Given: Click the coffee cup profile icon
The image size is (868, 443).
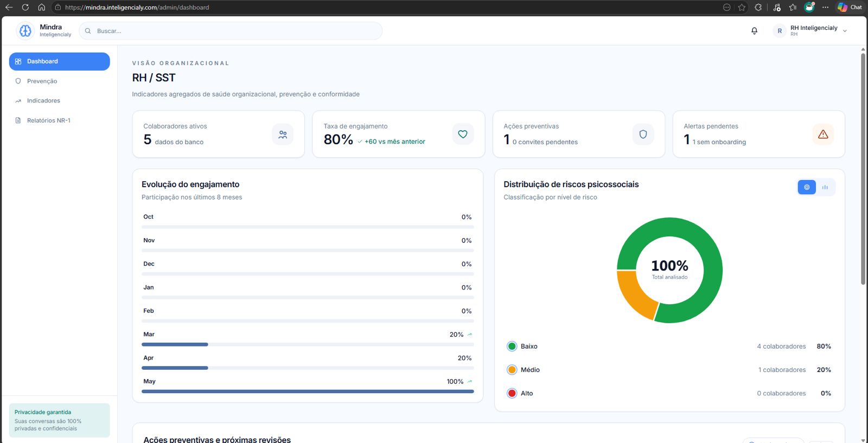Looking at the screenshot, I should click(x=809, y=7).
